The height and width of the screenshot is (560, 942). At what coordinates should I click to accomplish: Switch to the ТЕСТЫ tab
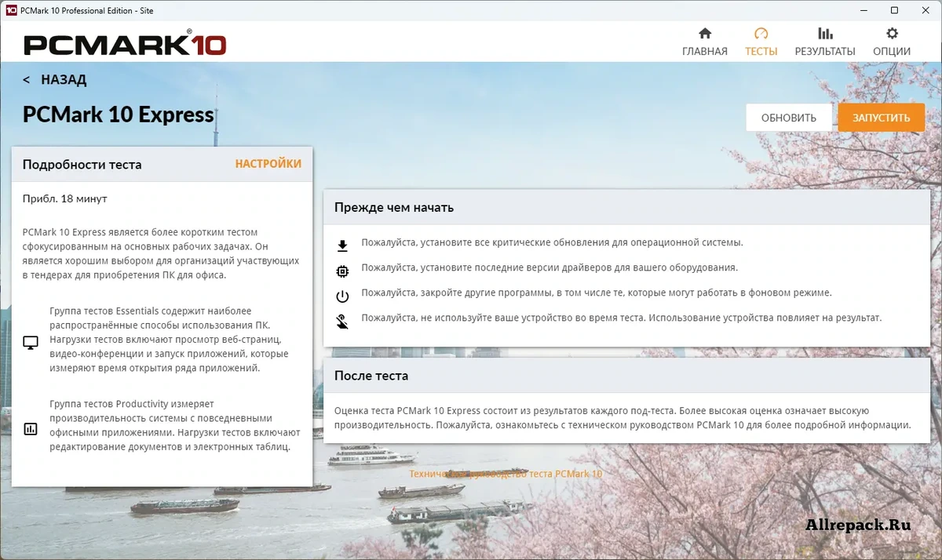(761, 42)
